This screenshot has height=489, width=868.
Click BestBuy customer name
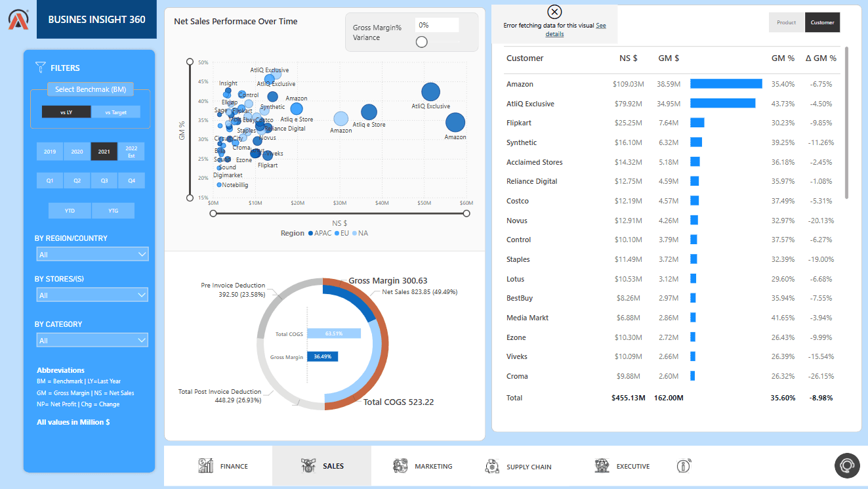(520, 298)
